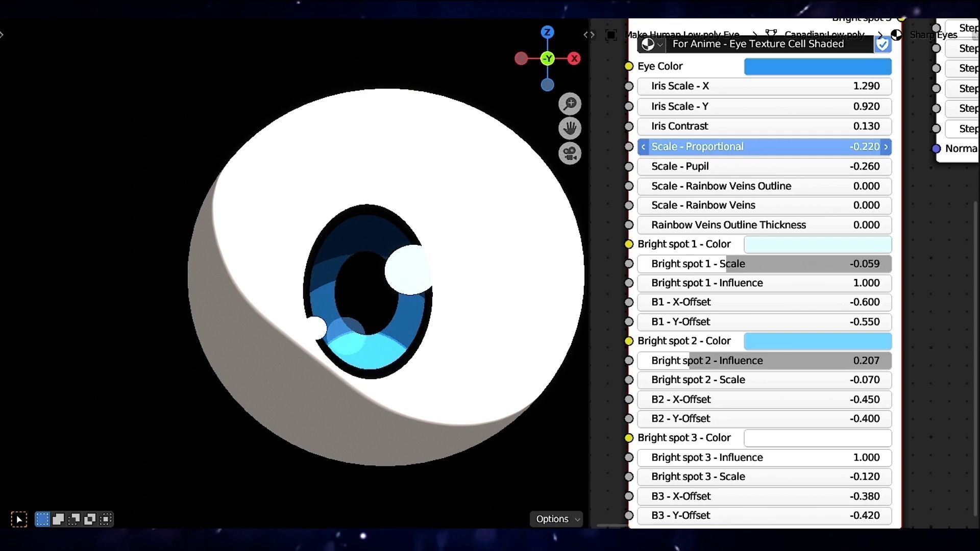Click the Iris Scale - Y field
Image resolution: width=980 pixels, height=551 pixels.
pyautogui.click(x=765, y=107)
